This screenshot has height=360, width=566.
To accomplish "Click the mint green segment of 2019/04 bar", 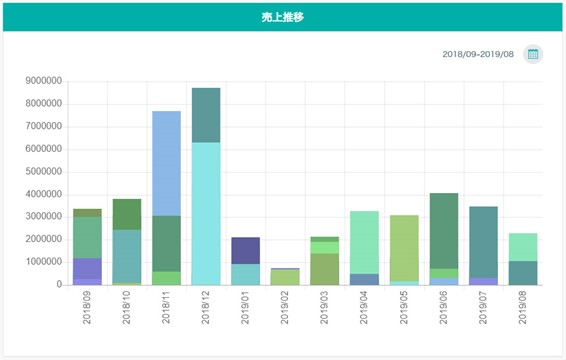I will tap(364, 243).
